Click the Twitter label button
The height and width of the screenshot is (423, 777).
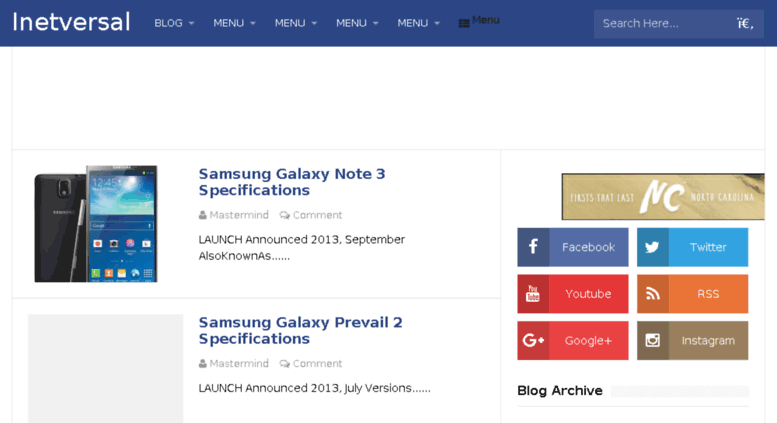click(x=708, y=247)
